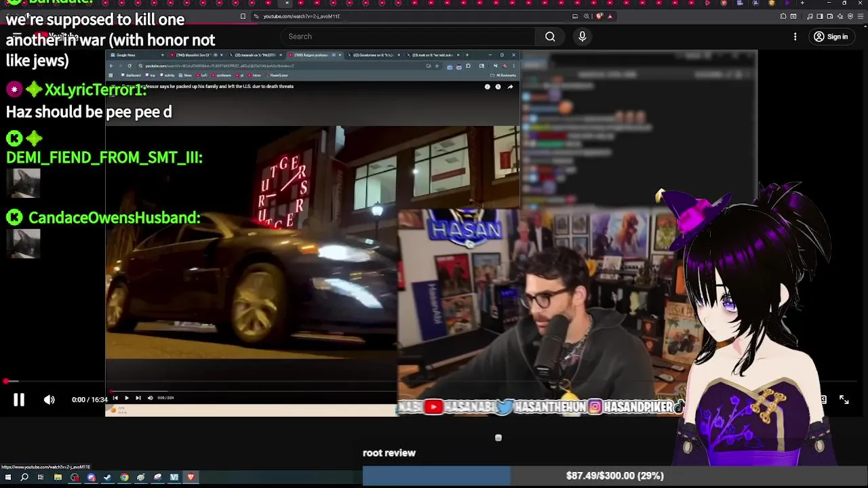Open Brave main hamburger menu
868x488 pixels.
[861, 16]
